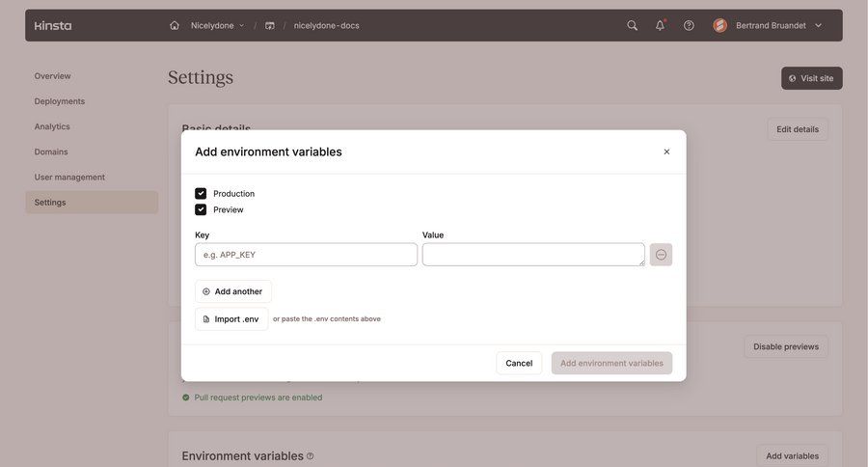This screenshot has height=467, width=868.
Task: Open the Analytics section
Action: [x=52, y=126]
